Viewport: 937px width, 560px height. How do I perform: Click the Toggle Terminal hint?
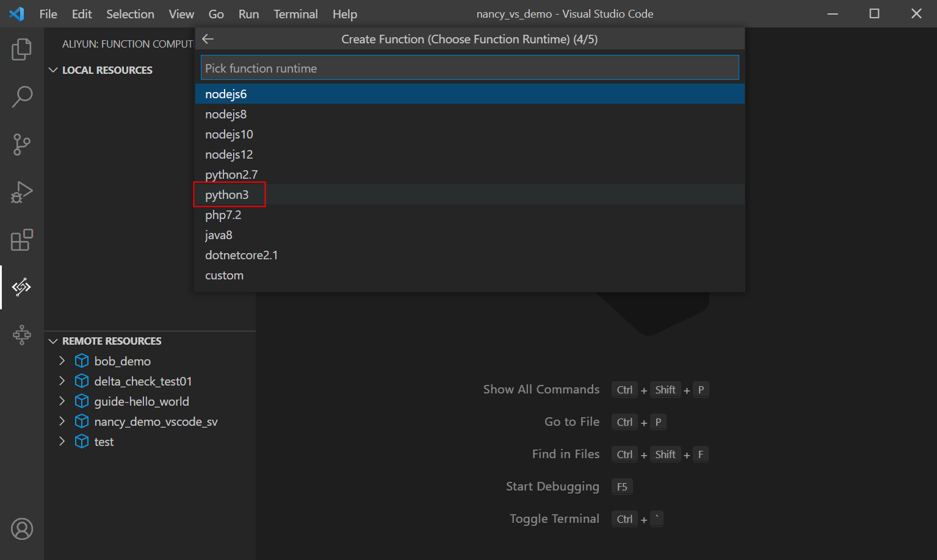click(554, 519)
